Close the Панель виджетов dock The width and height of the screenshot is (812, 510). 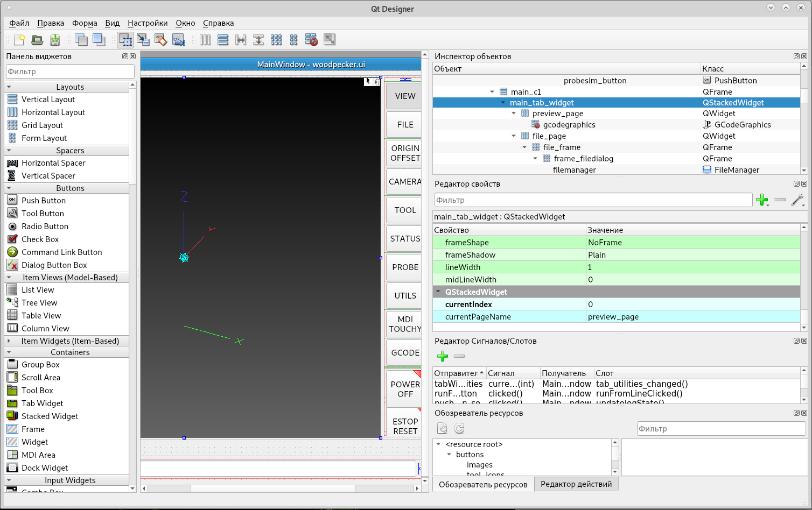pos(132,56)
